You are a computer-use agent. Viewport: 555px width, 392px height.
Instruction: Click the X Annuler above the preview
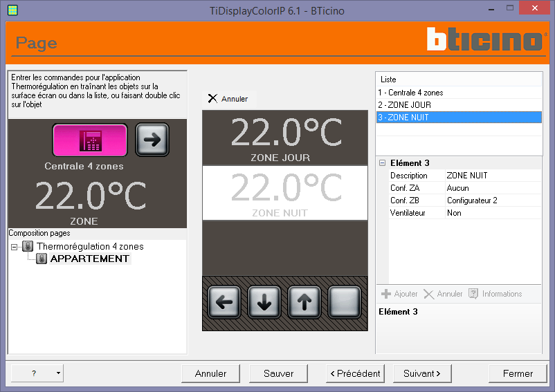(228, 99)
